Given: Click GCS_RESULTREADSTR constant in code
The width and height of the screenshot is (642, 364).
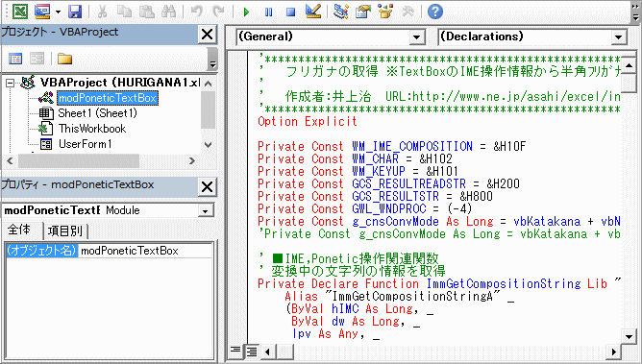Looking at the screenshot, I should (x=408, y=183).
